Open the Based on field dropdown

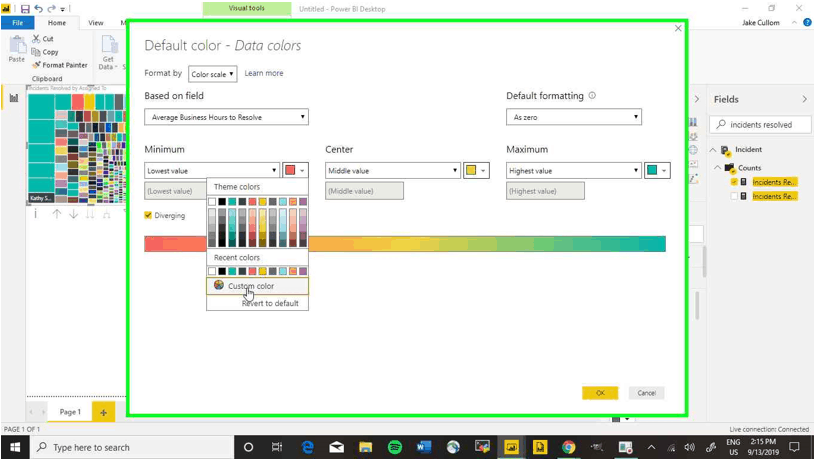pyautogui.click(x=226, y=117)
